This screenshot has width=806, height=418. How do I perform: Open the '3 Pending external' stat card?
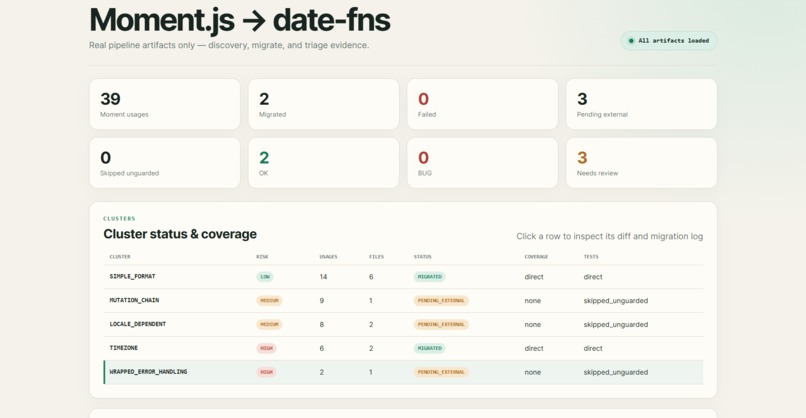click(641, 104)
